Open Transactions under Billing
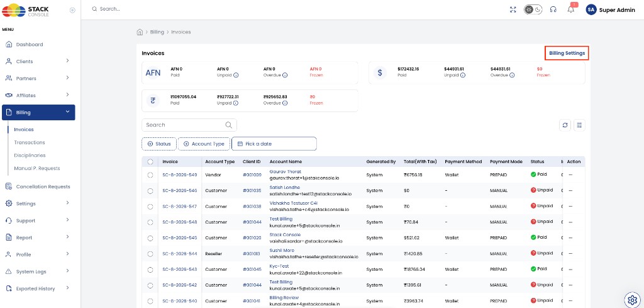The height and width of the screenshot is (308, 644). point(30,142)
